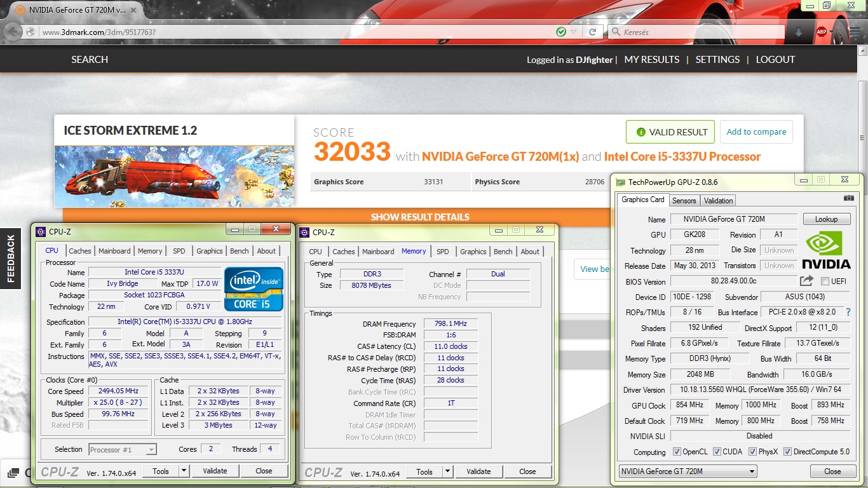Toggle the DirectCompute 5.0 checkbox
Viewport: 868px width, 488px height.
[x=787, y=452]
